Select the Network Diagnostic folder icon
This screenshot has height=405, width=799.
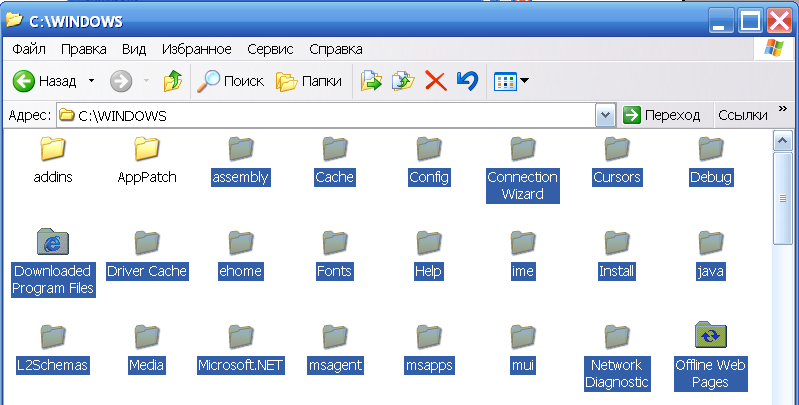click(x=617, y=336)
